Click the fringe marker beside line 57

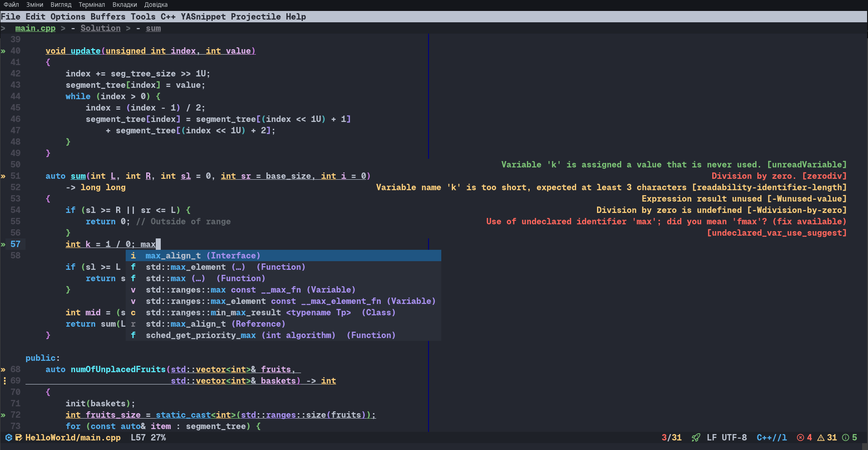pyautogui.click(x=3, y=244)
